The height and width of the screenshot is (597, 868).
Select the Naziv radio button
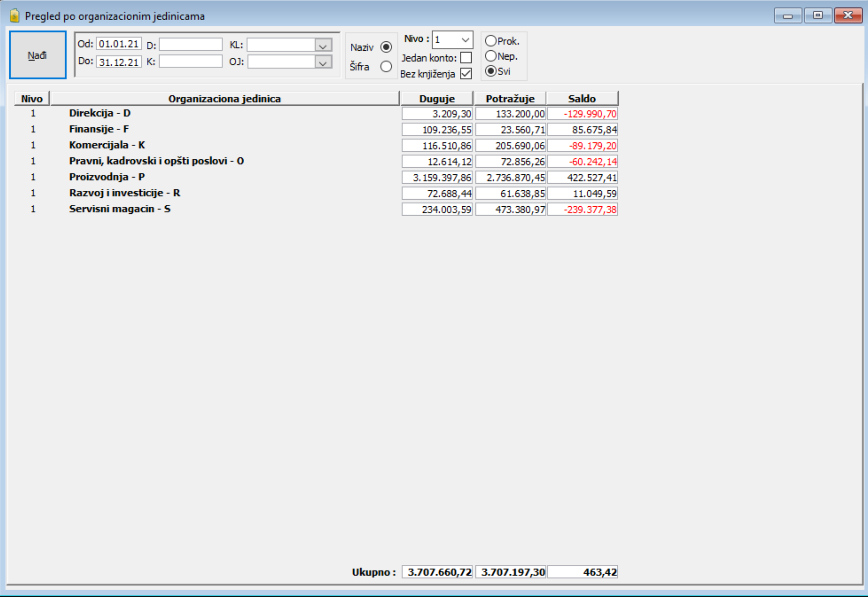pyautogui.click(x=386, y=47)
